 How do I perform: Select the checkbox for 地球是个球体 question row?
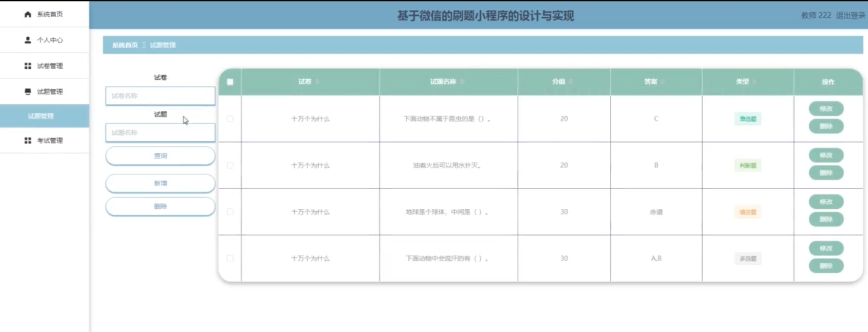[230, 212]
